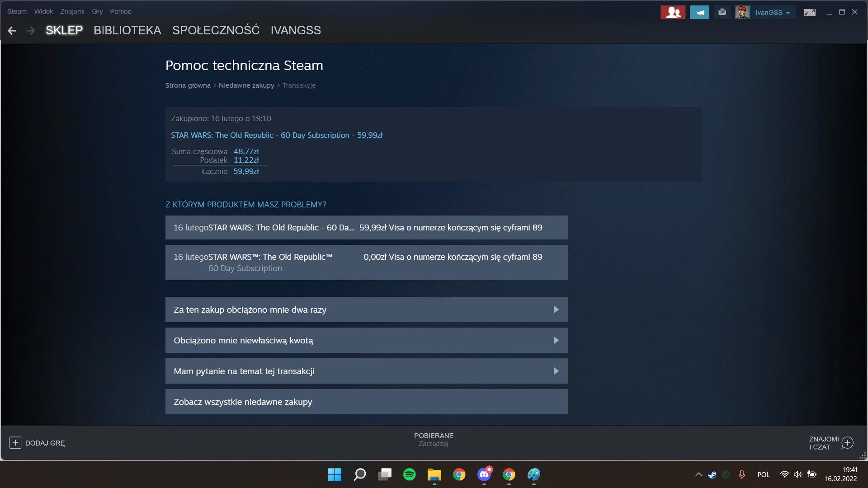Open the inbox envelope icon
This screenshot has height=488, width=868.
[722, 12]
